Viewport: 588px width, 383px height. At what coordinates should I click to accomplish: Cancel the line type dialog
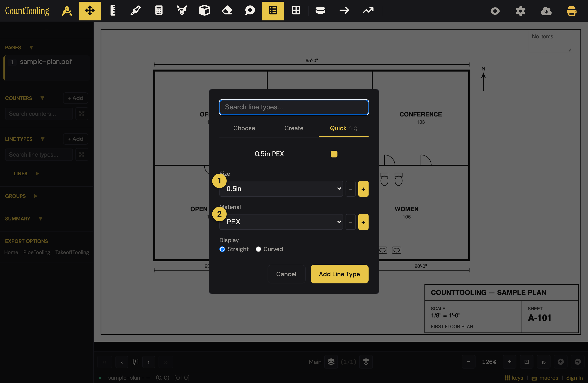[286, 274]
